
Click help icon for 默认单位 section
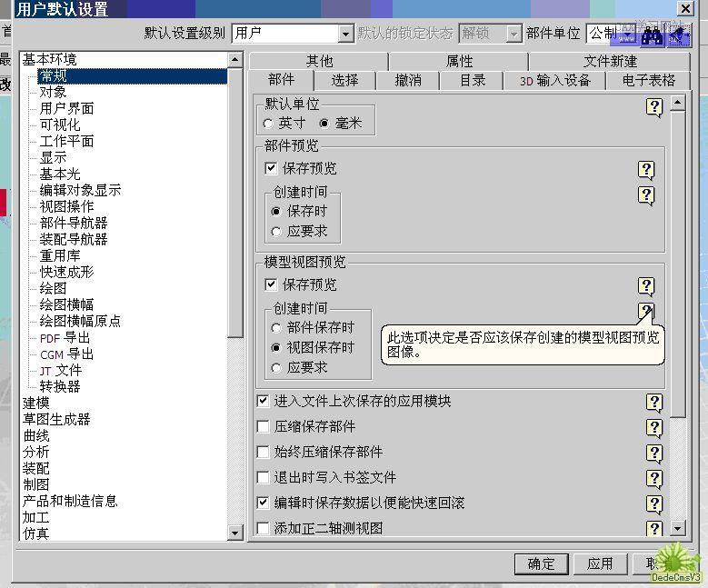(653, 107)
